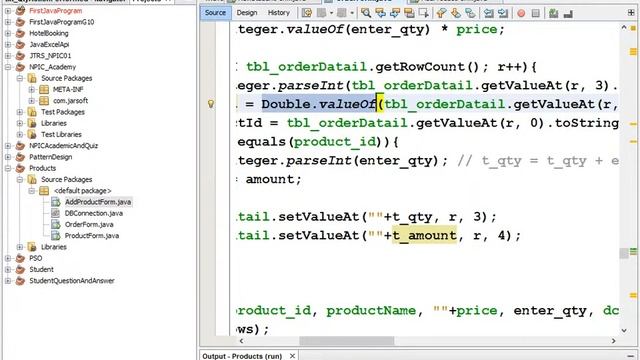Select NPICAcademicAndQuiz project
This screenshot has width=640, height=360.
pos(63,145)
